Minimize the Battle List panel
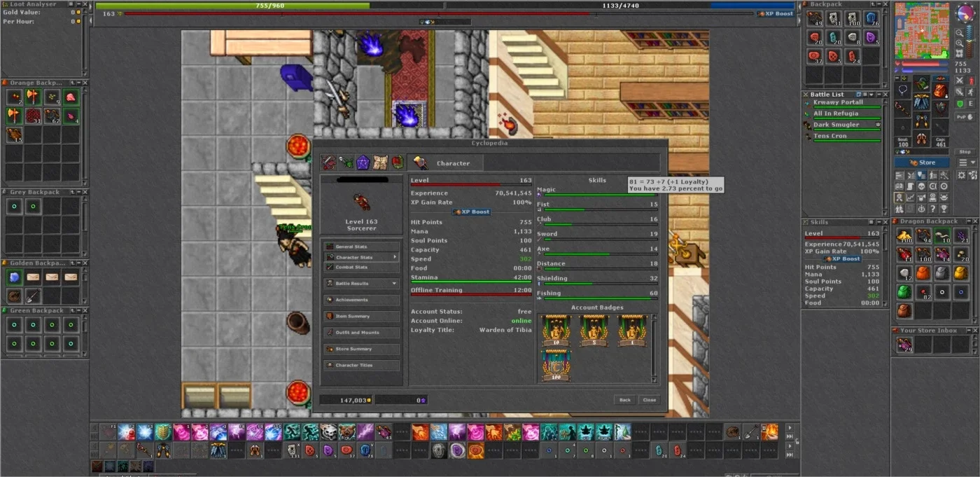 pyautogui.click(x=880, y=95)
